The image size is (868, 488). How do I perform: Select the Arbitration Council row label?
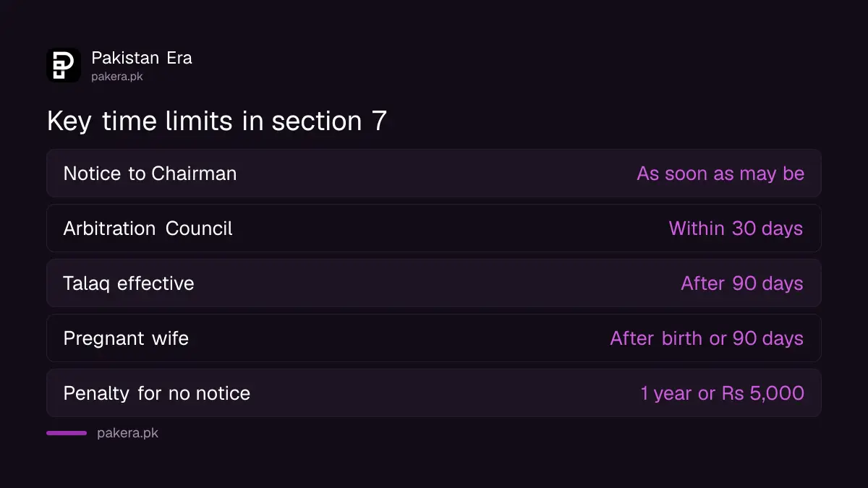click(x=148, y=228)
